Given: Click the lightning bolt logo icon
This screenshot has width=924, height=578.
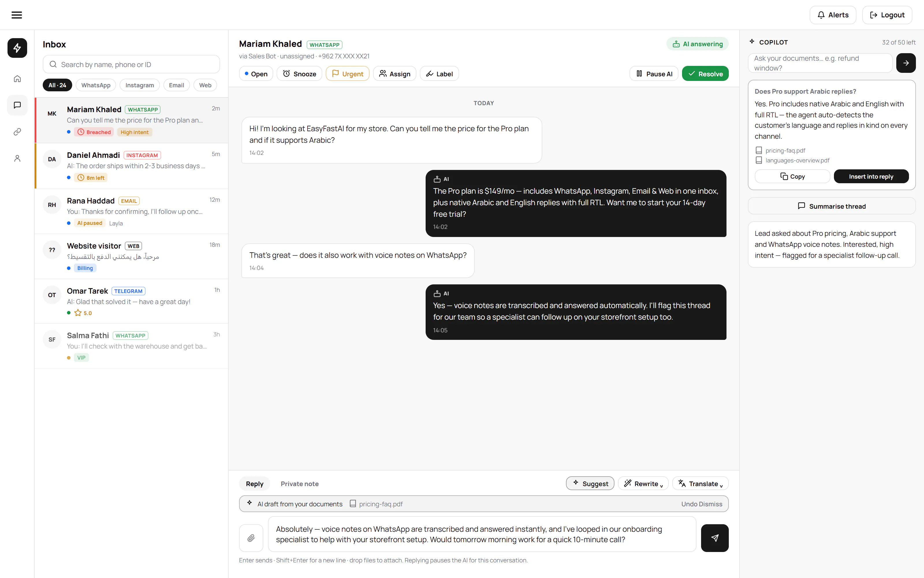Looking at the screenshot, I should coord(17,48).
